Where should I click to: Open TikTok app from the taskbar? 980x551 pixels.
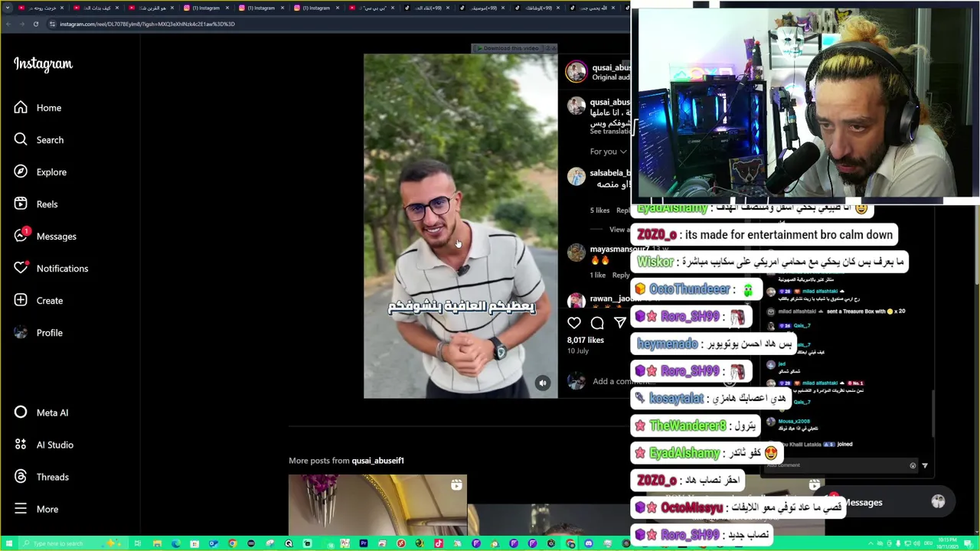439,543
